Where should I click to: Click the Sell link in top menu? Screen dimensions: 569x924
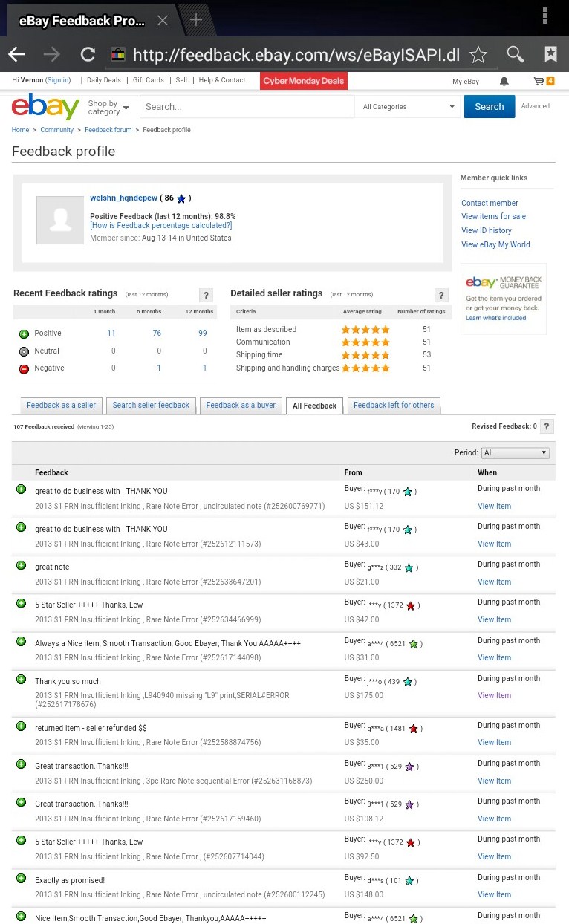click(x=181, y=80)
